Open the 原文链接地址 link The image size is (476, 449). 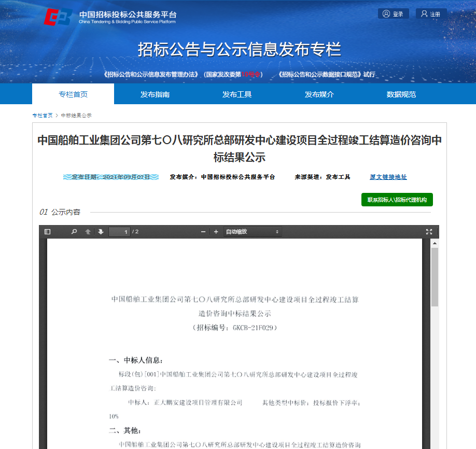pyautogui.click(x=388, y=177)
